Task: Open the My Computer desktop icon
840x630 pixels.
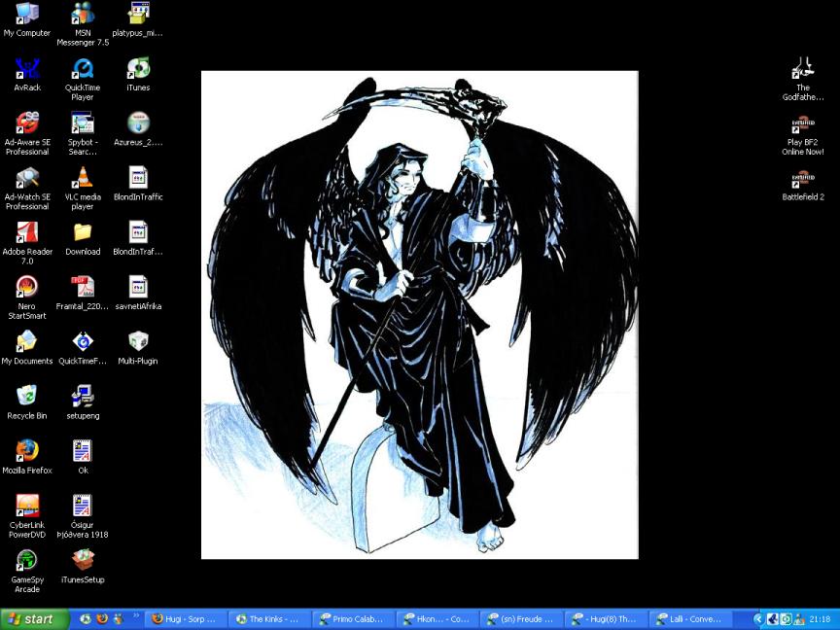Action: click(x=27, y=19)
